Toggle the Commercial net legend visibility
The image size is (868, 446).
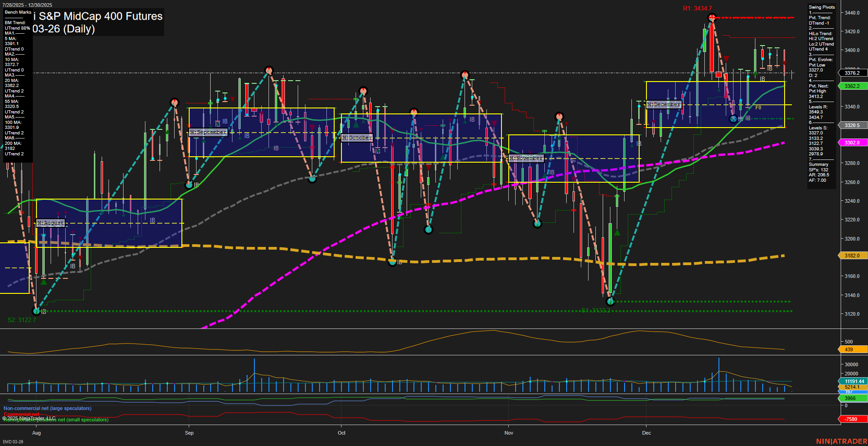click(x=21, y=414)
